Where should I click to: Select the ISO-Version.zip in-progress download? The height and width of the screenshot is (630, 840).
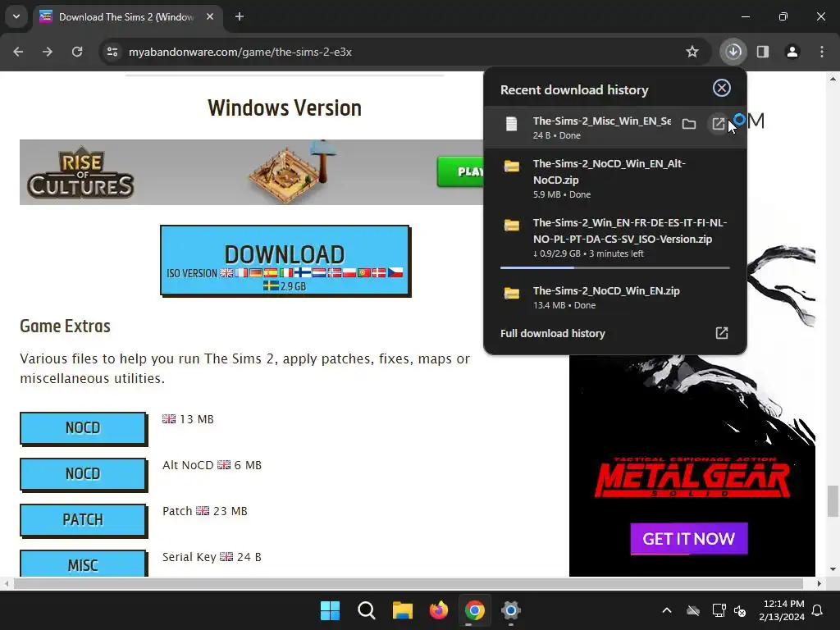pos(615,237)
